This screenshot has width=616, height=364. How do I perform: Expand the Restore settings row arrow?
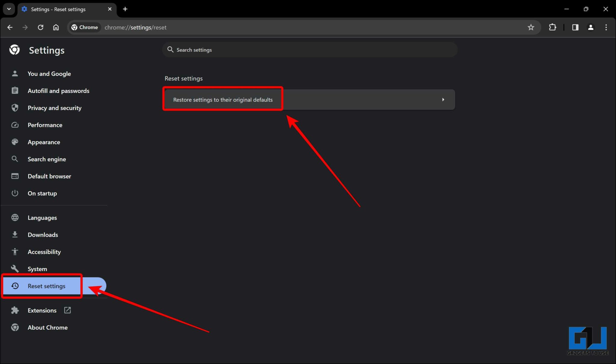(x=443, y=99)
